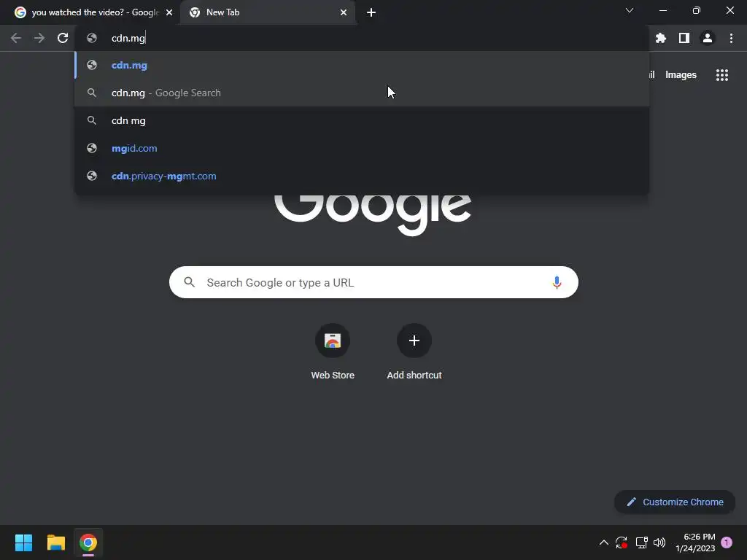Reload the current page
The width and height of the screenshot is (747, 560).
pos(63,38)
